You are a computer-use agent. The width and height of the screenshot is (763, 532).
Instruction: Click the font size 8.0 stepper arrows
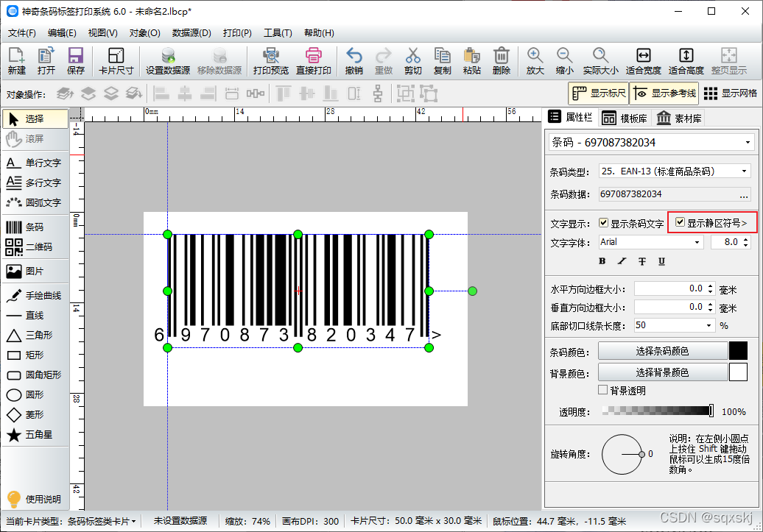[746, 242]
